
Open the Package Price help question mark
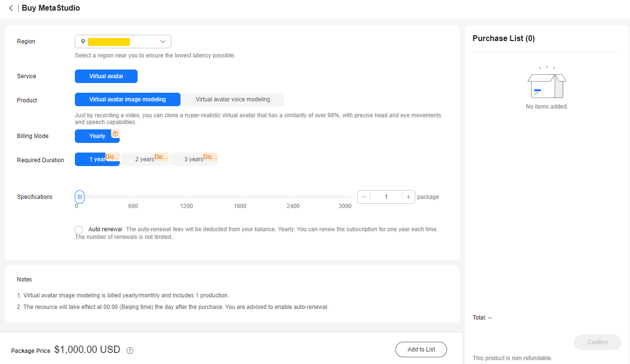(x=130, y=350)
